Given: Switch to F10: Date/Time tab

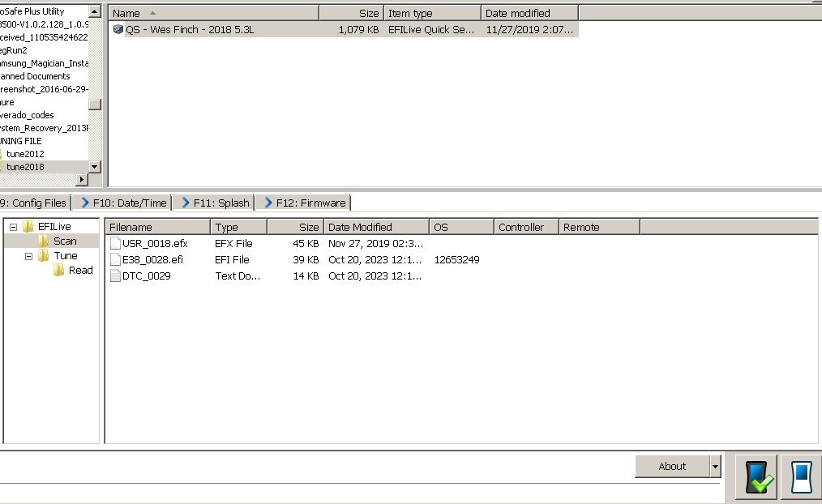Looking at the screenshot, I should click(124, 203).
